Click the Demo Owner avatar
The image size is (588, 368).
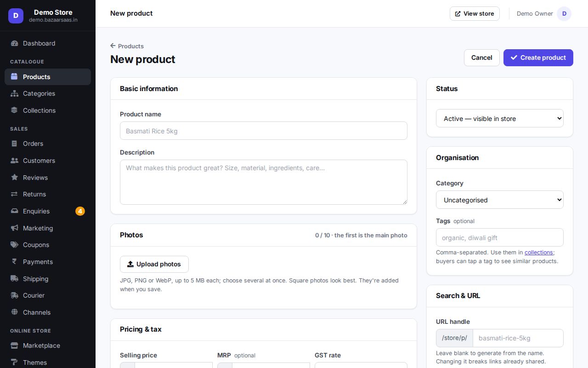(x=564, y=14)
